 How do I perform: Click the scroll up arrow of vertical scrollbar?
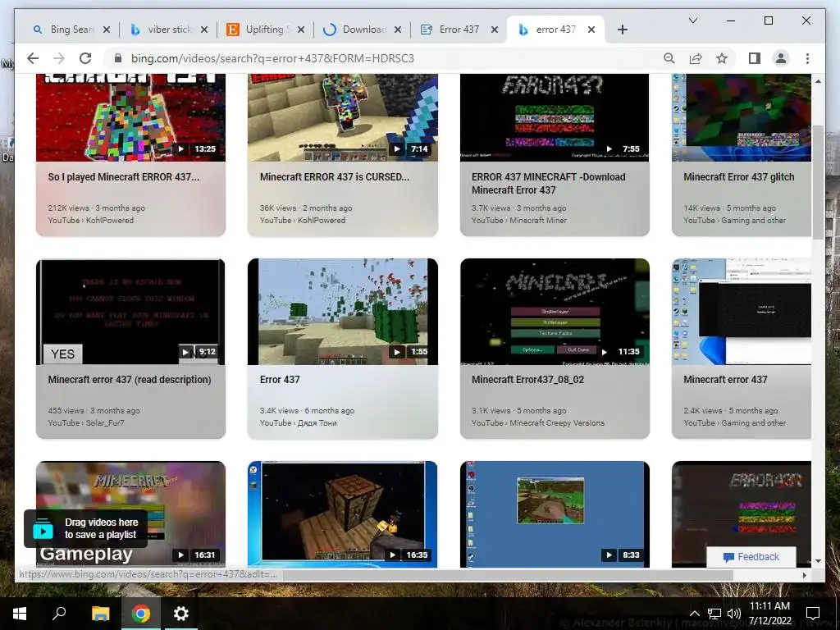tap(818, 81)
